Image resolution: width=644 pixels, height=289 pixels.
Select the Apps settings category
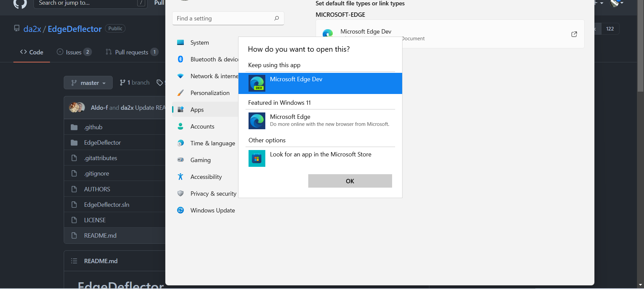click(x=205, y=110)
